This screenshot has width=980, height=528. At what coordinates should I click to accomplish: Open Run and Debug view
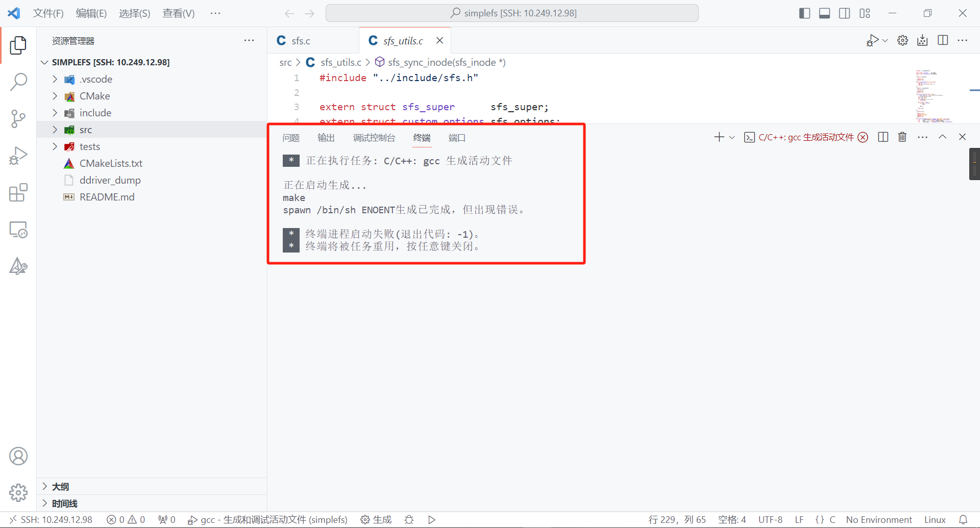18,156
